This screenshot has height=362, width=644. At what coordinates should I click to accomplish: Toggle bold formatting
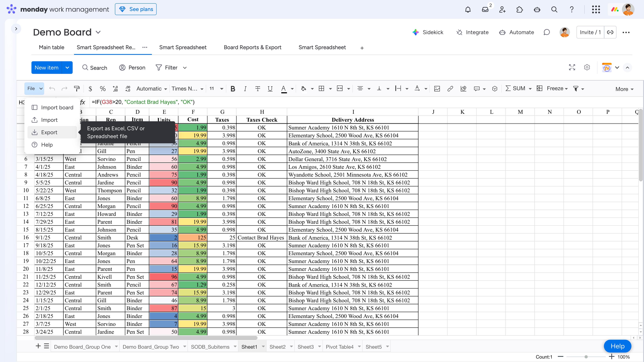(x=233, y=89)
